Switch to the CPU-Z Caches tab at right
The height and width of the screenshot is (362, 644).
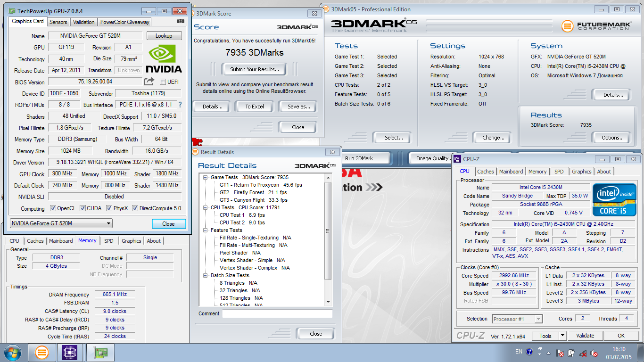pos(485,172)
